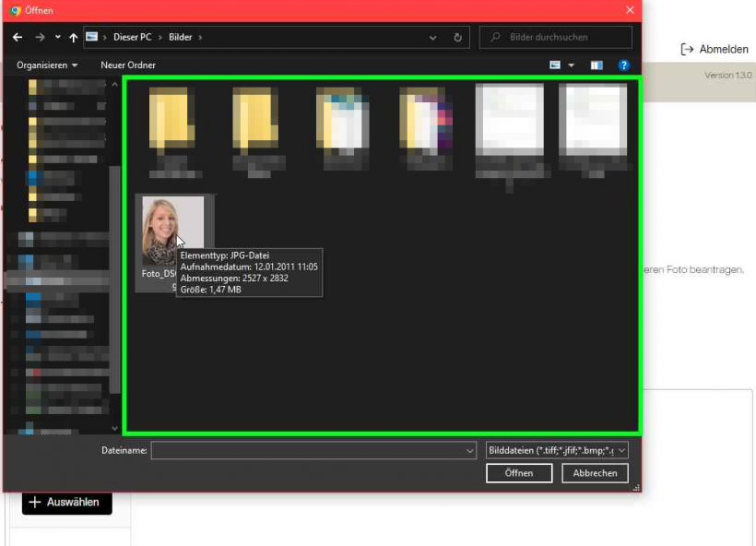756x546 pixels.
Task: Click Neuer Ordner in toolbar
Action: pyautogui.click(x=128, y=65)
